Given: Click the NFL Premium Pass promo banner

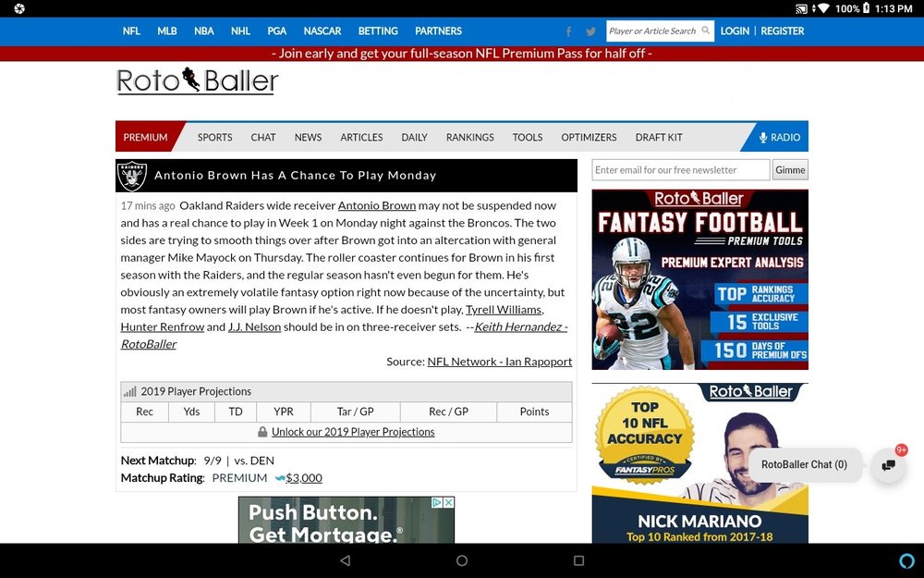Looking at the screenshot, I should click(462, 54).
